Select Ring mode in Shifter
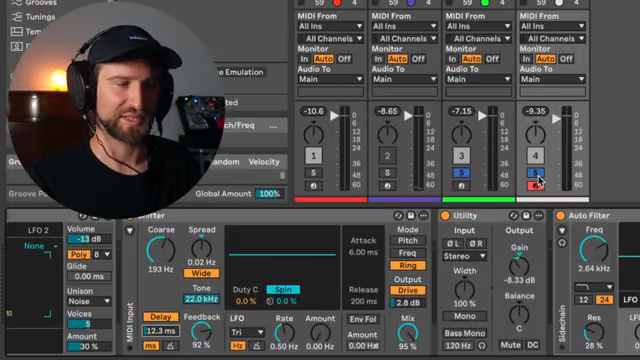This screenshot has width=640, height=360. pos(408,266)
